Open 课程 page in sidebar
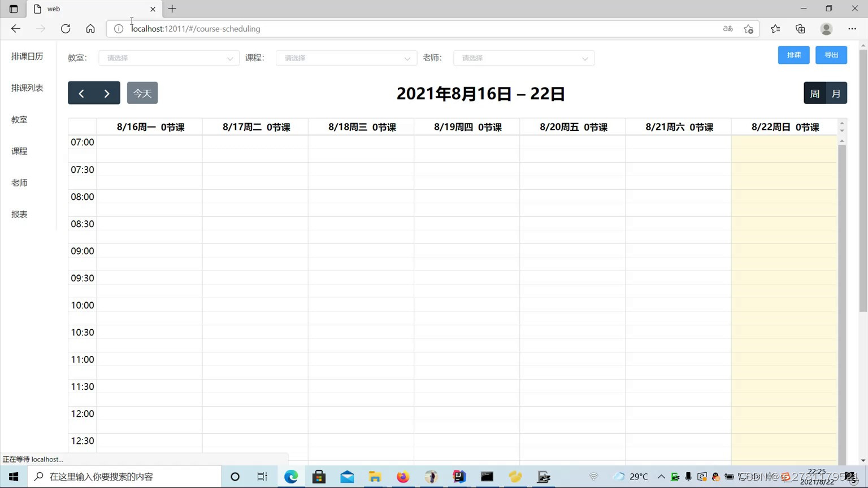 click(x=19, y=151)
